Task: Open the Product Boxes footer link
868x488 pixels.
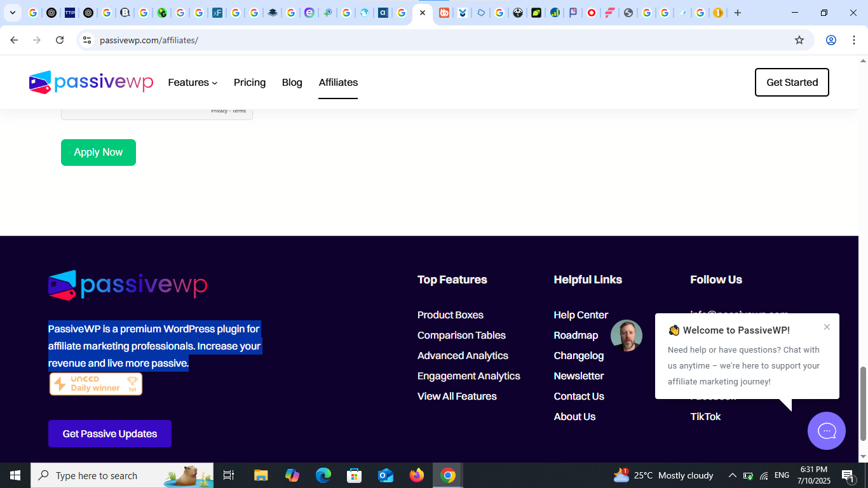Action: coord(451,315)
